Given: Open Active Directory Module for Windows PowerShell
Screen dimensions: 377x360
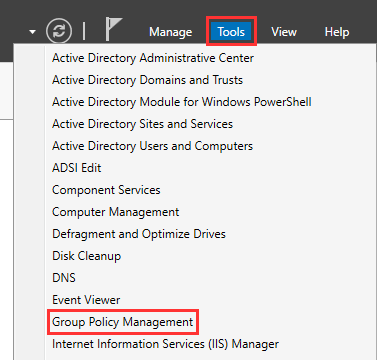Looking at the screenshot, I should pyautogui.click(x=182, y=102).
